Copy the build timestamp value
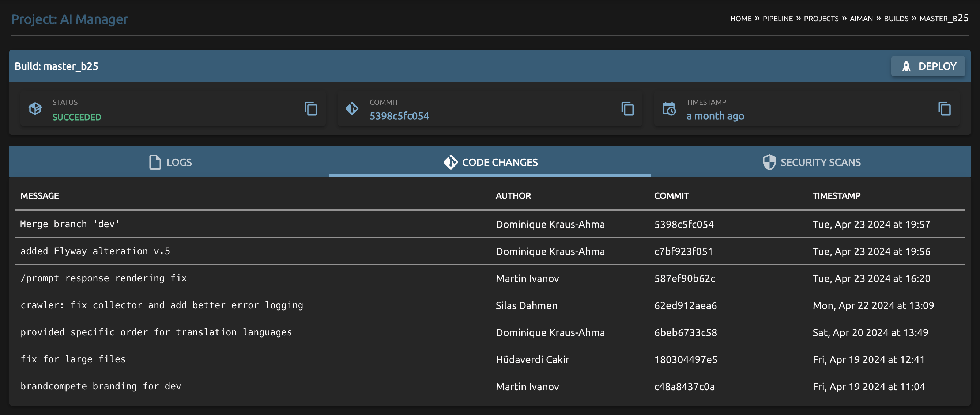Screen dimensions: 980x415 point(944,109)
